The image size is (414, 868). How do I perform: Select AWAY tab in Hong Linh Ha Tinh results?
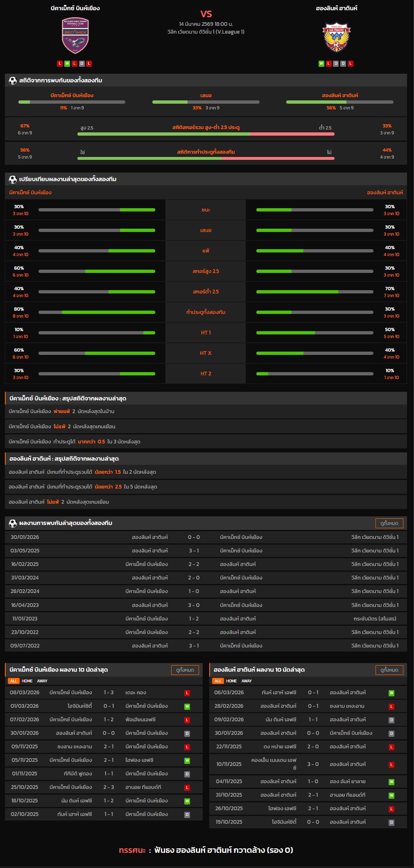coord(247,681)
